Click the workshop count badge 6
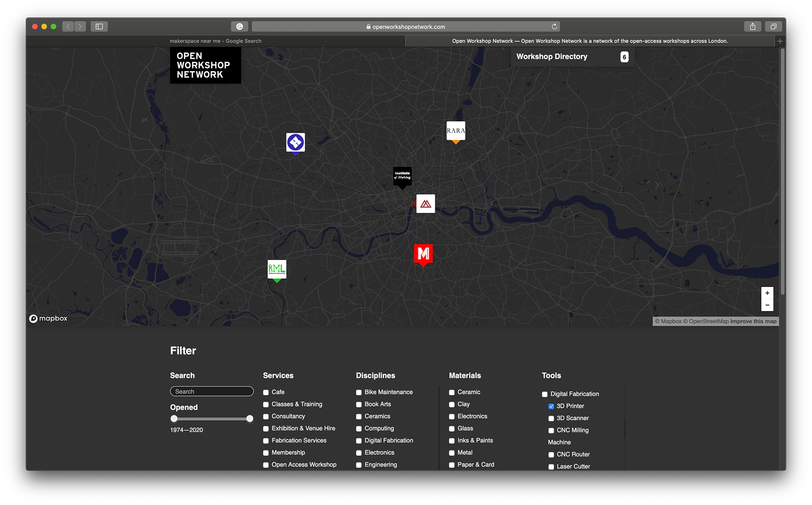812x505 pixels. click(x=624, y=57)
